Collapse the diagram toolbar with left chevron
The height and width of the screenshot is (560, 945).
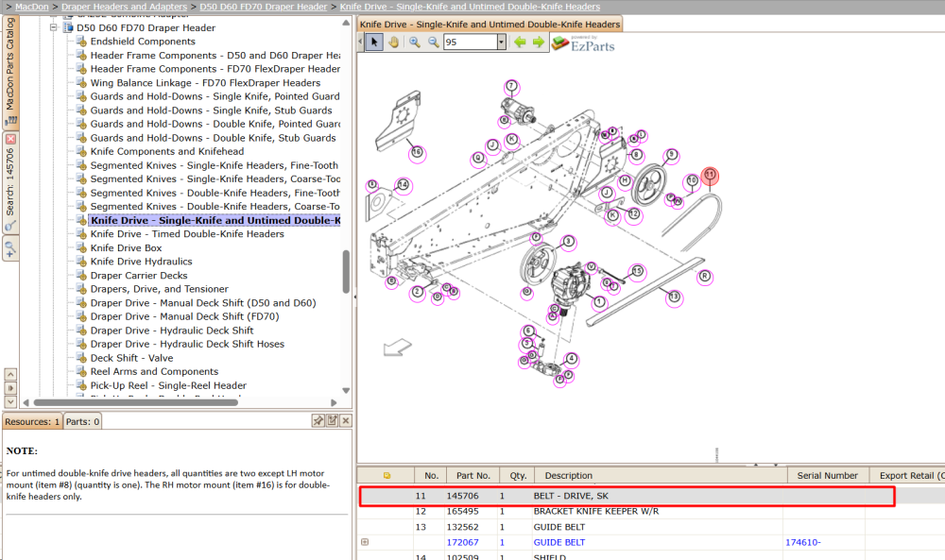pyautogui.click(x=360, y=42)
